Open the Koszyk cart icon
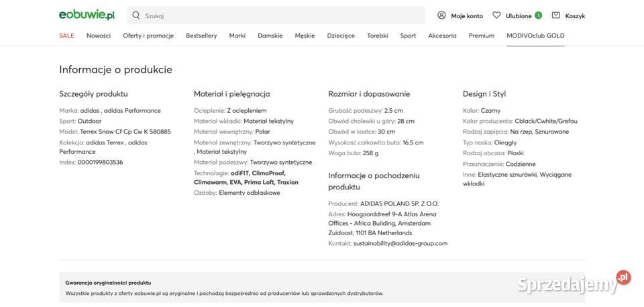 pyautogui.click(x=555, y=15)
